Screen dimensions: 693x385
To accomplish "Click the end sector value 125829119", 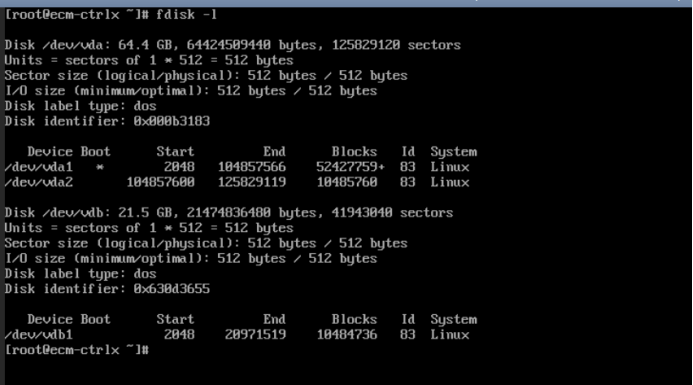I will coord(252,182).
